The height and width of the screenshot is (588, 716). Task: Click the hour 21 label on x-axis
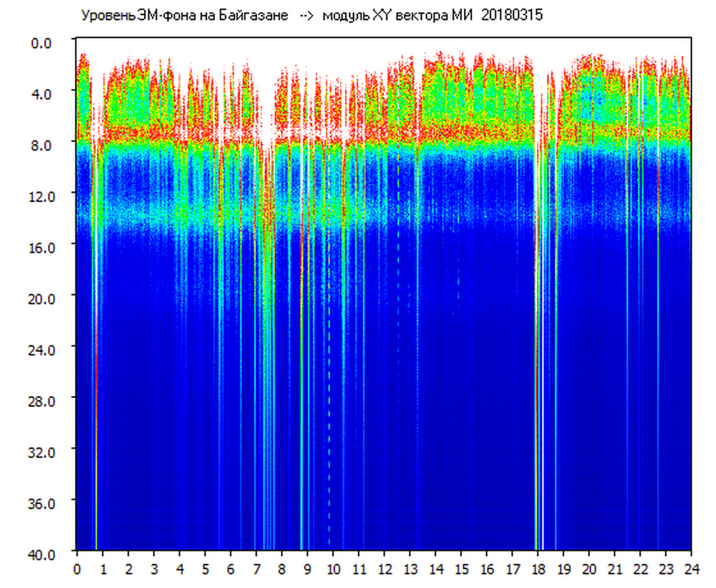tap(615, 569)
